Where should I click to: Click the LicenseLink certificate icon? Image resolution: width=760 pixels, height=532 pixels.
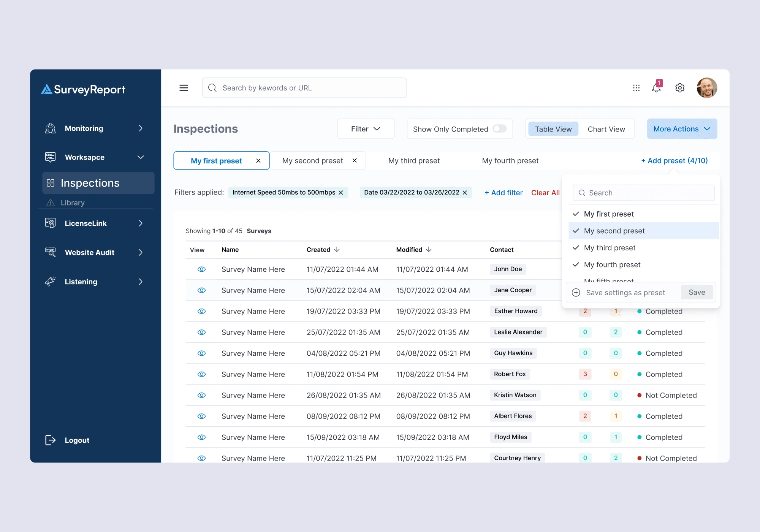point(51,223)
